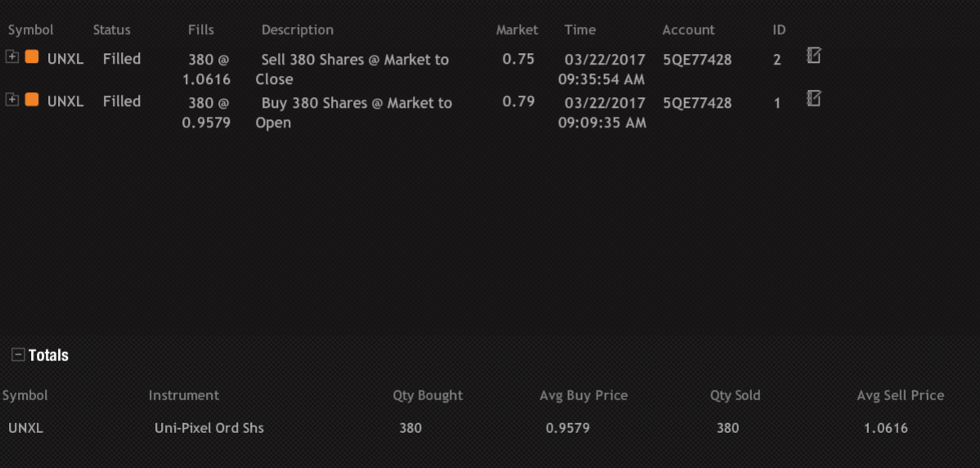Sort orders by the Status column header
980x468 pixels.
pyautogui.click(x=111, y=29)
